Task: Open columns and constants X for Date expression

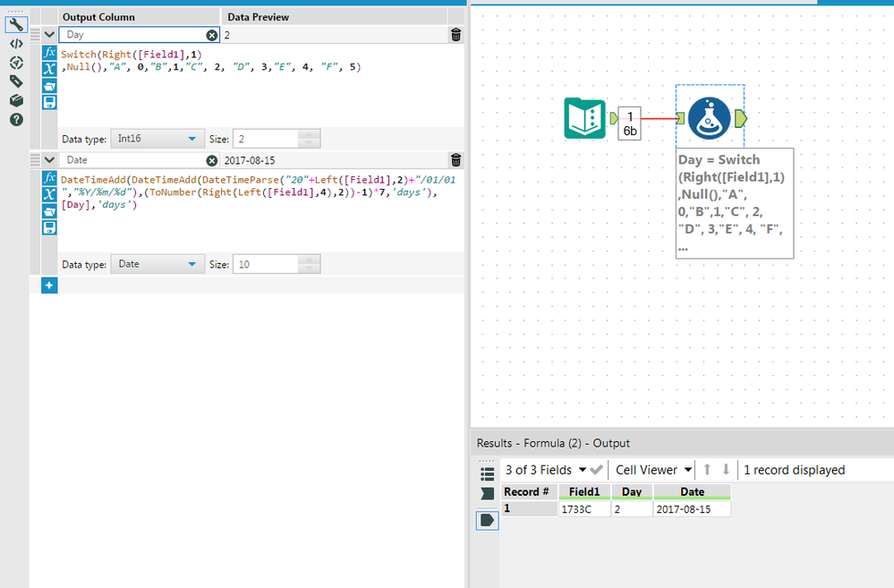Action: 49,194
